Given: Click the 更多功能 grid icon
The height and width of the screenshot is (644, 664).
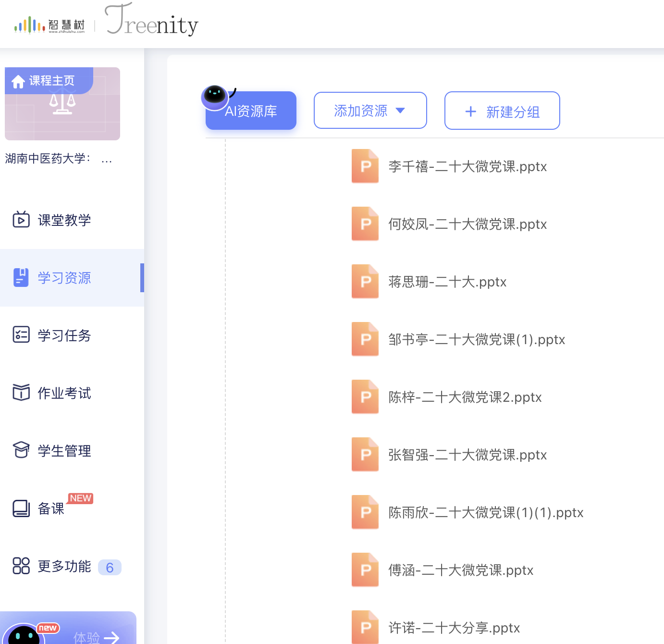Looking at the screenshot, I should click(21, 566).
